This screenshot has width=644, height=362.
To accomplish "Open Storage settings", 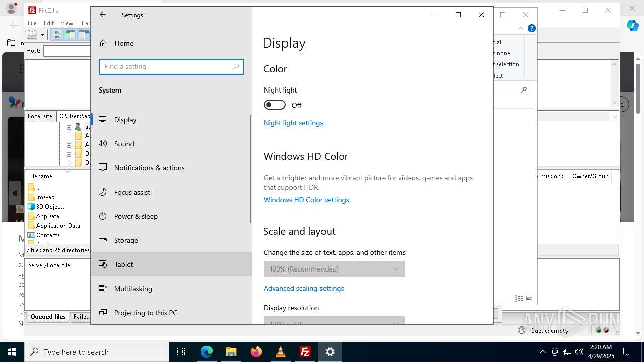I will (171, 240).
